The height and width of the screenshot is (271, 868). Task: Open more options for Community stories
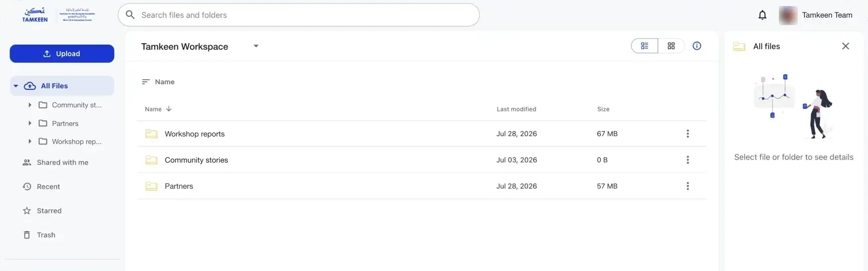tap(688, 160)
